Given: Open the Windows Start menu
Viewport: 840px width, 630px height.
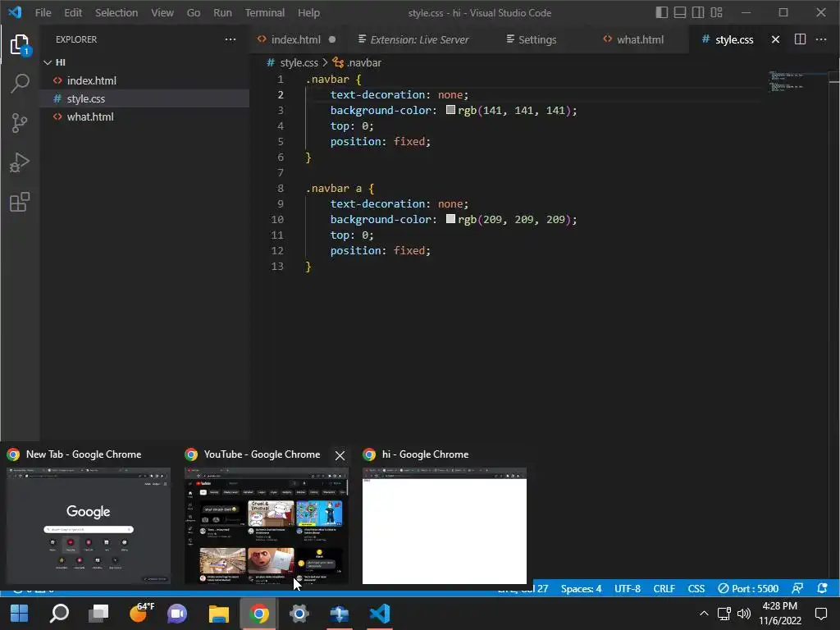Looking at the screenshot, I should 20,614.
